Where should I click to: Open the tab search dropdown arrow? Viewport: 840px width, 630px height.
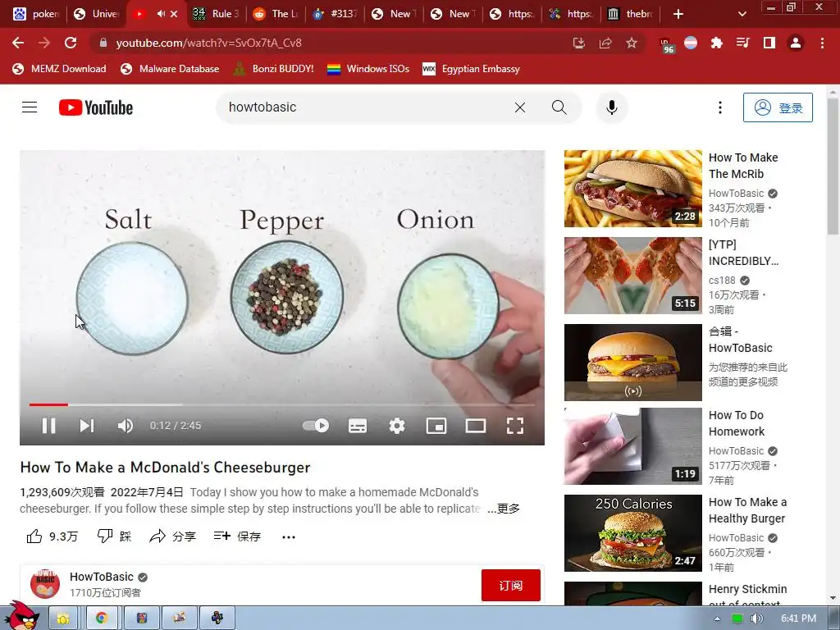click(742, 14)
